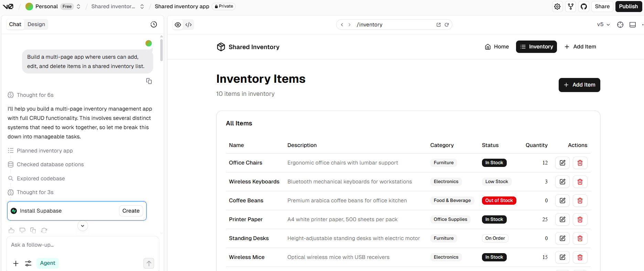The image size is (644, 271).
Task: Toggle the Agent mode chip
Action: tap(47, 263)
